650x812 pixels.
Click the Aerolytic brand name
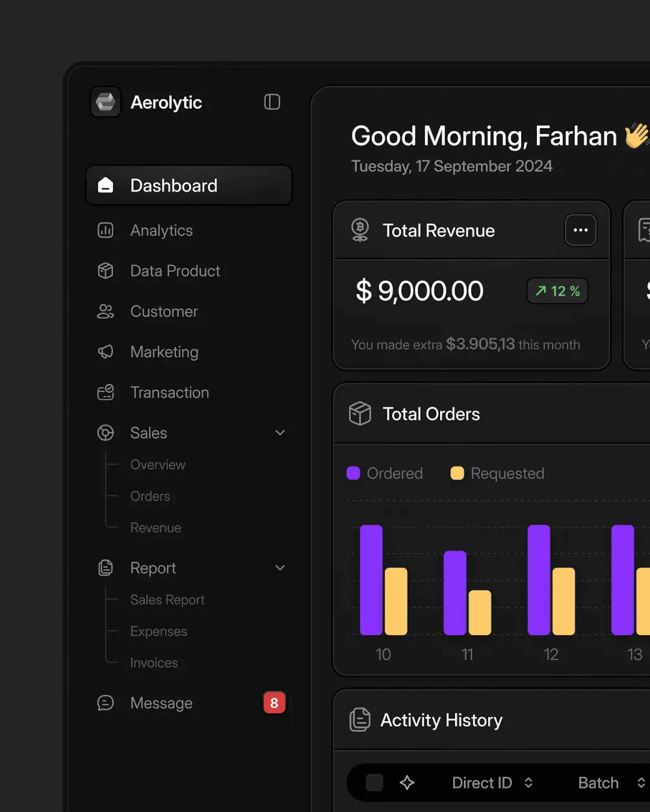(166, 103)
